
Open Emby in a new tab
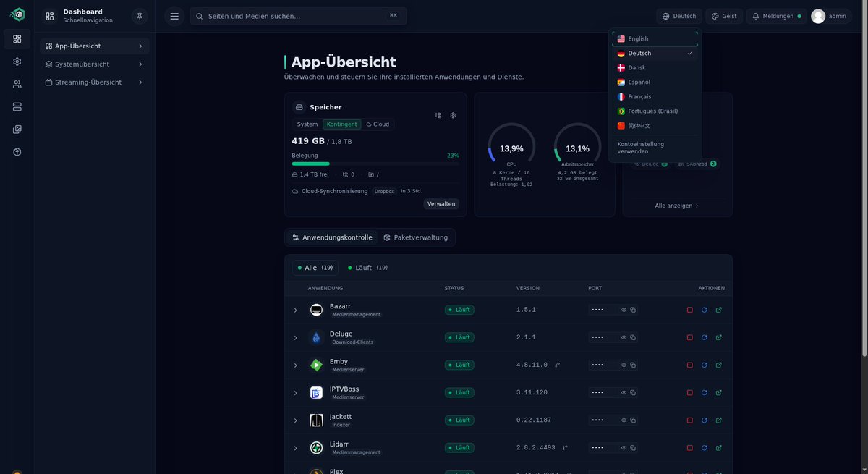[719, 365]
